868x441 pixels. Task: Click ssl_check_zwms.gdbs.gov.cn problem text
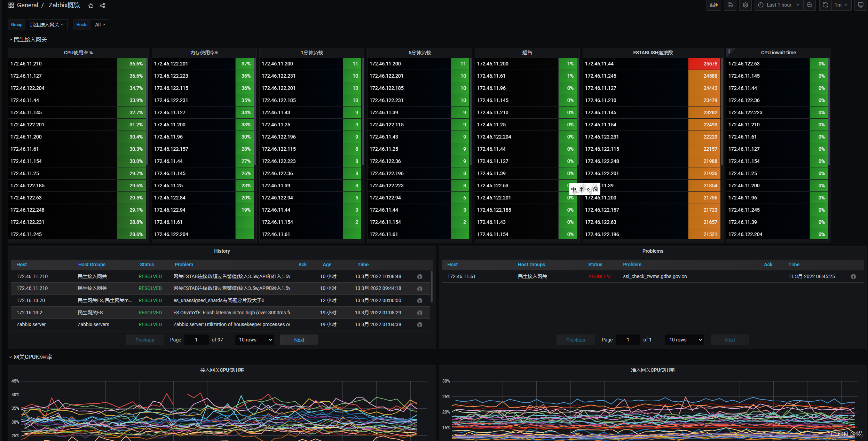tap(655, 277)
